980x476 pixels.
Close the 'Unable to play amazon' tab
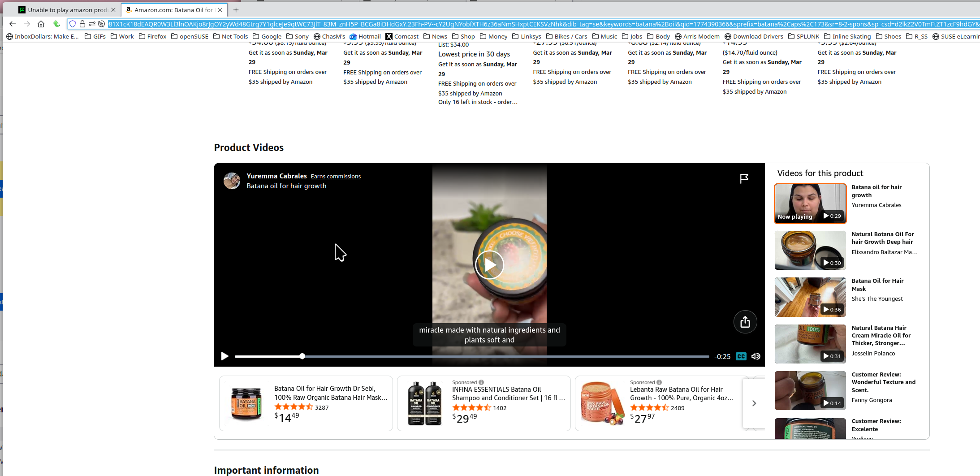click(113, 10)
